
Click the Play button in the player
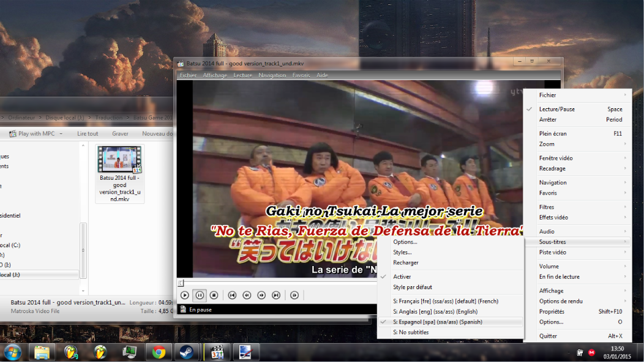(x=185, y=295)
